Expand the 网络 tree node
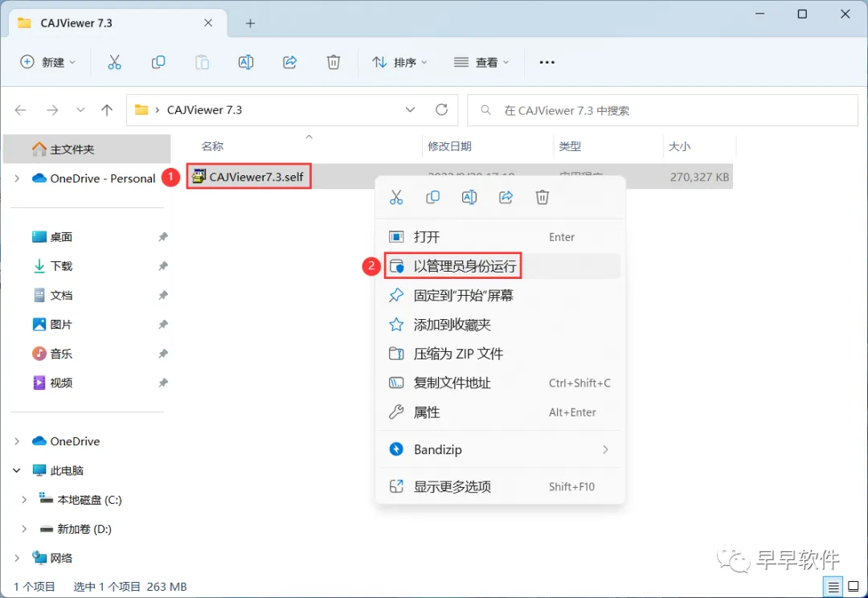868x598 pixels. tap(17, 558)
